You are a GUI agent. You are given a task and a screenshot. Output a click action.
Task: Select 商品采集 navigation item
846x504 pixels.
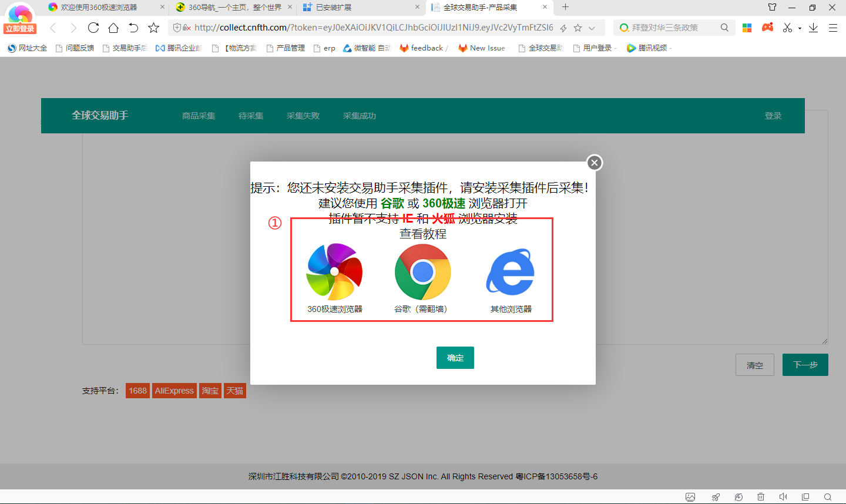click(199, 116)
